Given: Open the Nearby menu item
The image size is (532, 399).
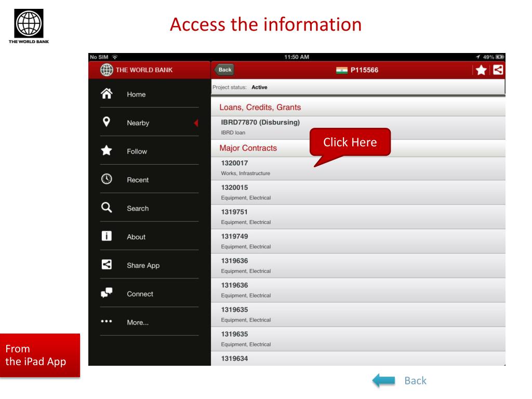Looking at the screenshot, I should pyautogui.click(x=149, y=123).
